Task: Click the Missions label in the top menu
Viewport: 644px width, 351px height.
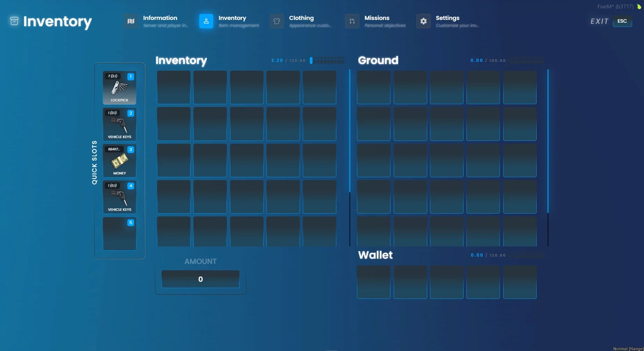Action: [377, 18]
